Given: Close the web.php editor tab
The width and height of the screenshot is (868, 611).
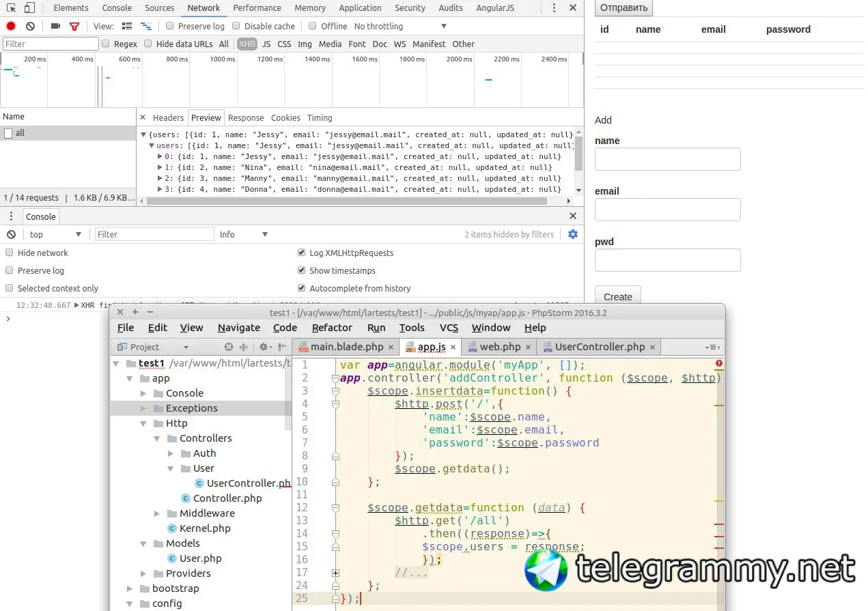Looking at the screenshot, I should coord(528,347).
